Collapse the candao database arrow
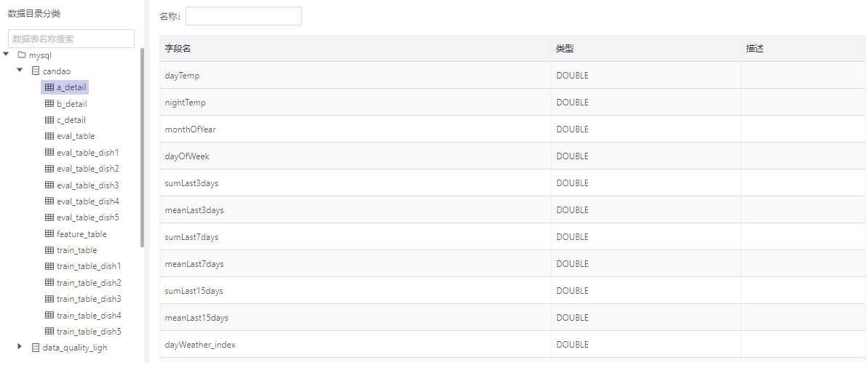The height and width of the screenshot is (384, 868). click(x=20, y=71)
